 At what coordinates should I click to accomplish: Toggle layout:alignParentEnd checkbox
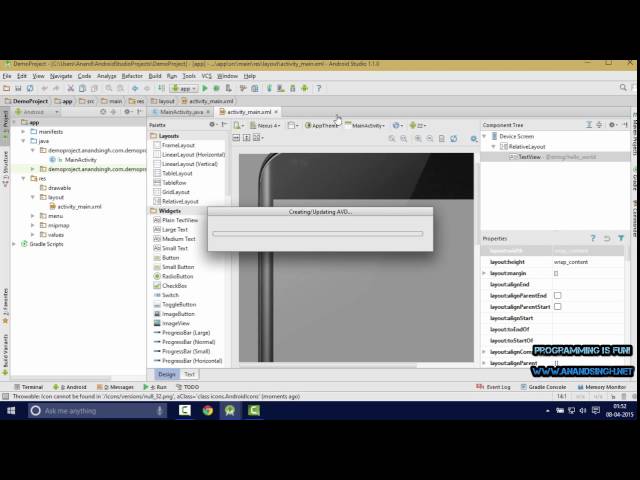pos(558,295)
